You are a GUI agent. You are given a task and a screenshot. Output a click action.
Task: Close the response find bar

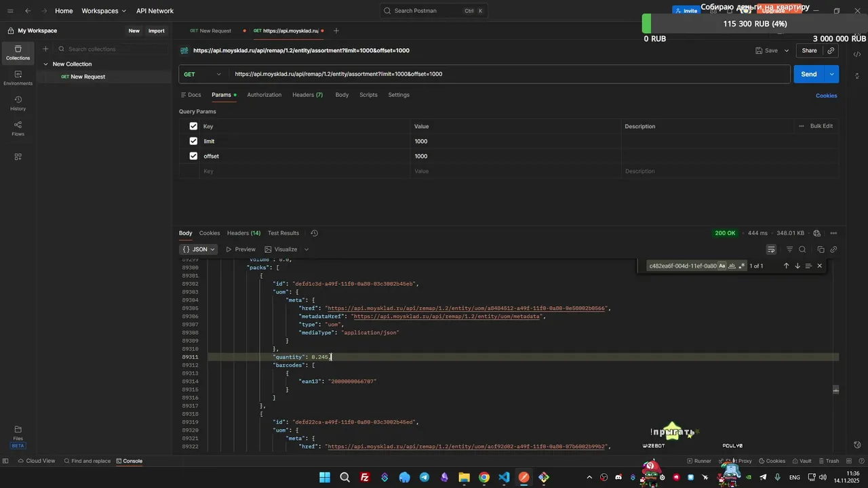819,266
